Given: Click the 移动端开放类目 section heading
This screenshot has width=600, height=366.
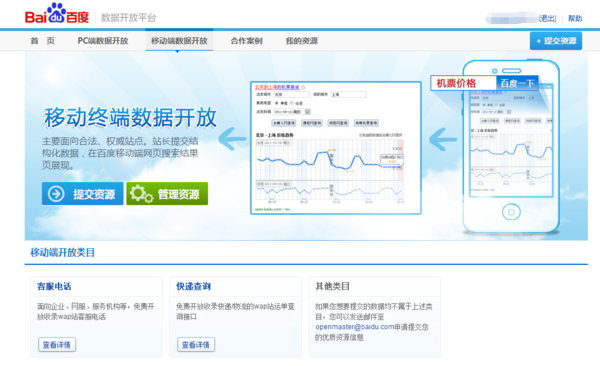Looking at the screenshot, I should coord(62,253).
